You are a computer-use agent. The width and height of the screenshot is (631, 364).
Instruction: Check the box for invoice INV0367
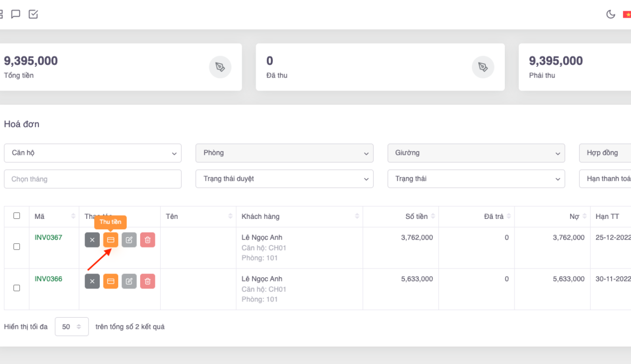pyautogui.click(x=17, y=246)
